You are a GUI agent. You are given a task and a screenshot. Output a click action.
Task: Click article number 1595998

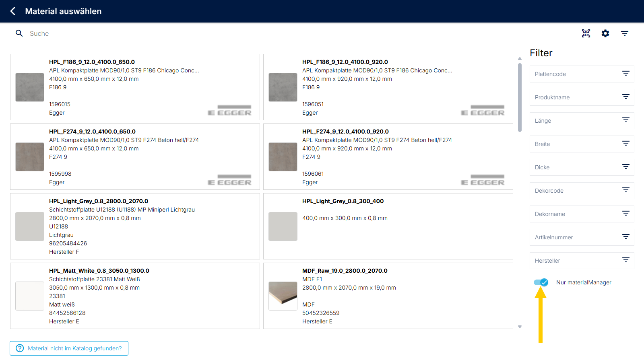click(60, 174)
